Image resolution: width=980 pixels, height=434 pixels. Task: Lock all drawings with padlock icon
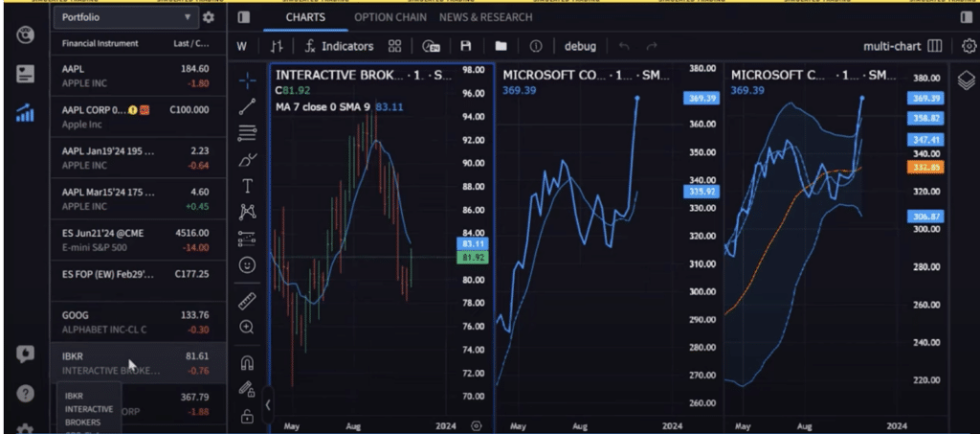pos(248,416)
